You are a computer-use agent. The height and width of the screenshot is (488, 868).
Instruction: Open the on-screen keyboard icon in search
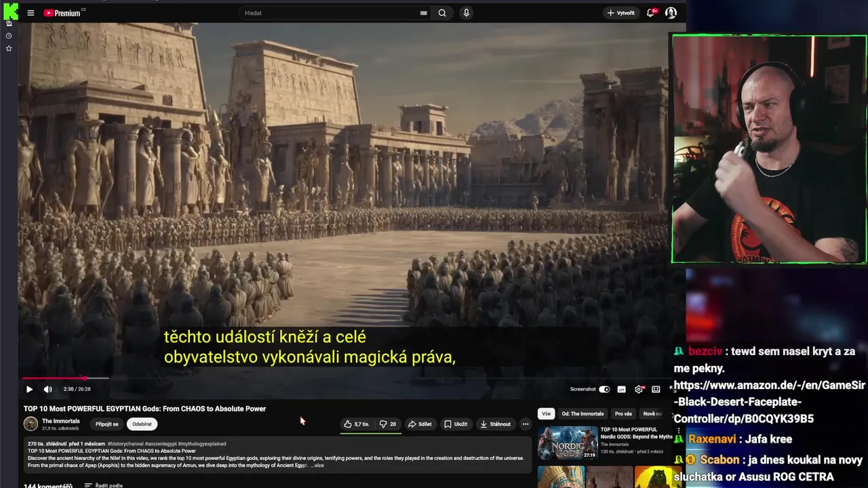423,13
